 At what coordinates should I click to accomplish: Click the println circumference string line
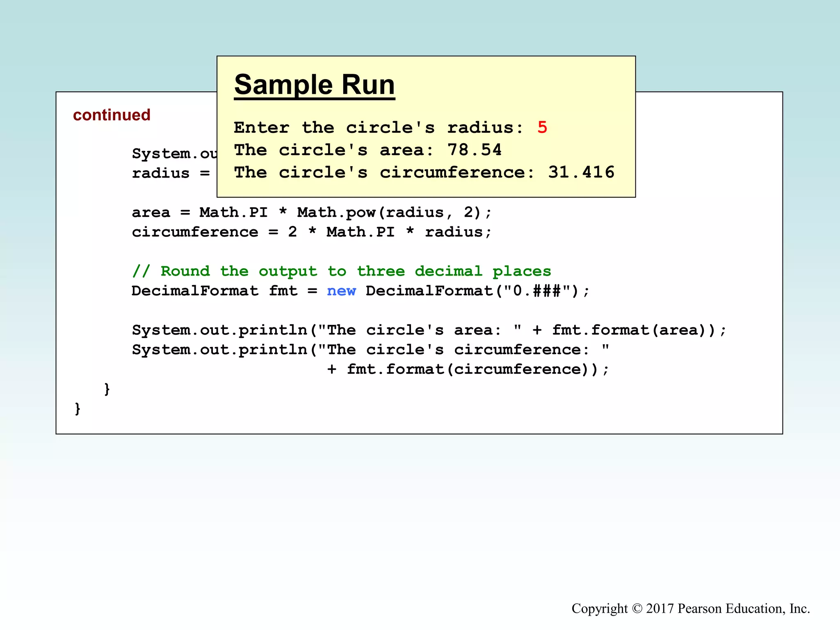click(370, 350)
